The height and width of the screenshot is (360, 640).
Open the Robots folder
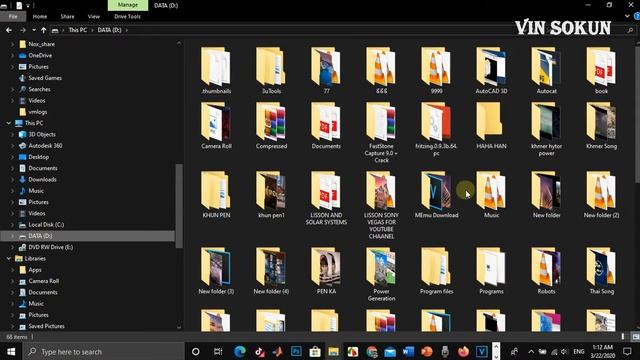(546, 271)
